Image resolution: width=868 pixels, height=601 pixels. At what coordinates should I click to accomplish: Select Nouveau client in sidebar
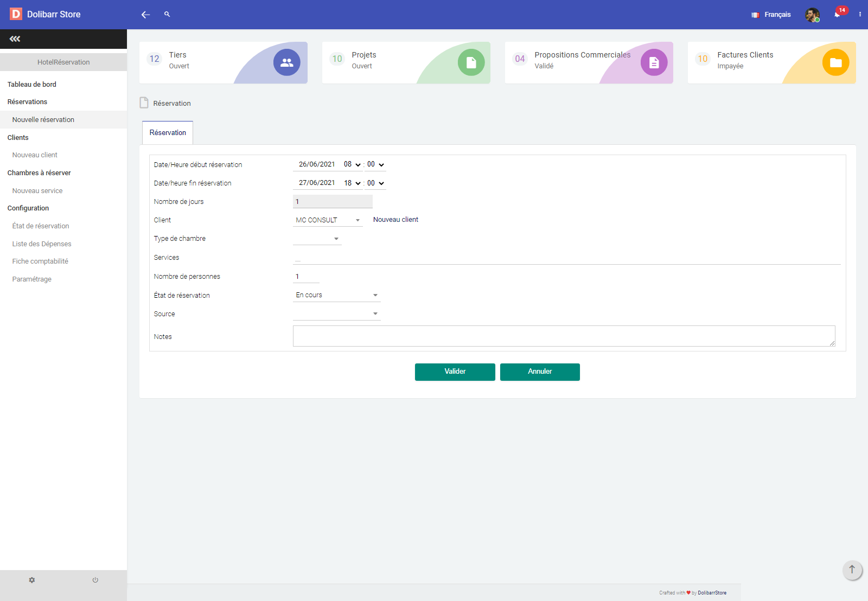click(x=35, y=155)
